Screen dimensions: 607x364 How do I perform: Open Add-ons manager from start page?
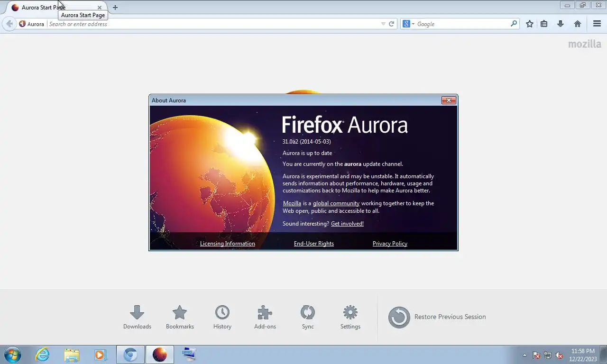[x=265, y=317]
